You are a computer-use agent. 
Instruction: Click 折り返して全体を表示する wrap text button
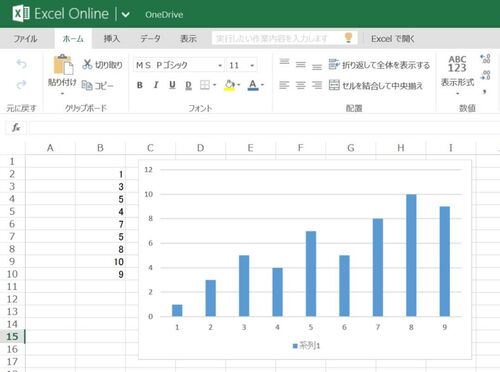pos(379,65)
